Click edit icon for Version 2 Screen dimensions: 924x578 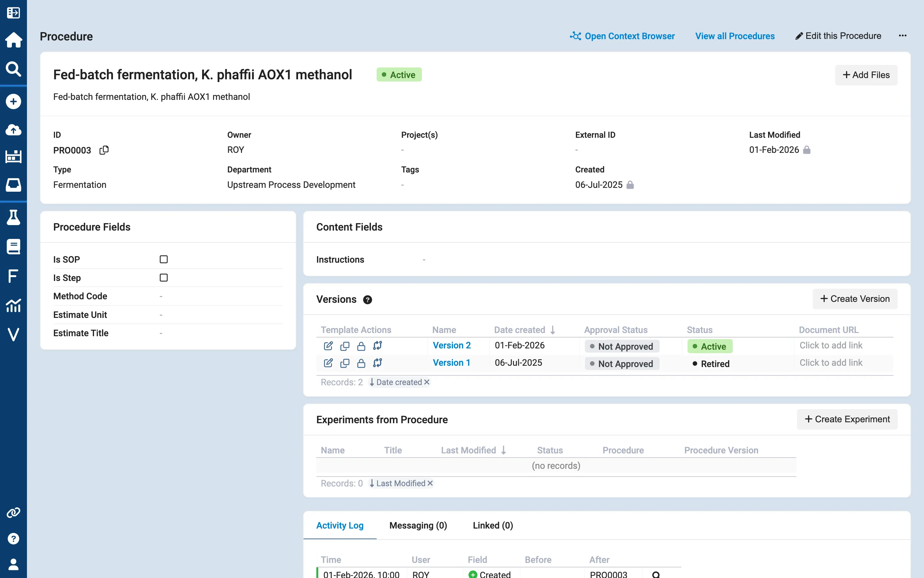click(328, 346)
